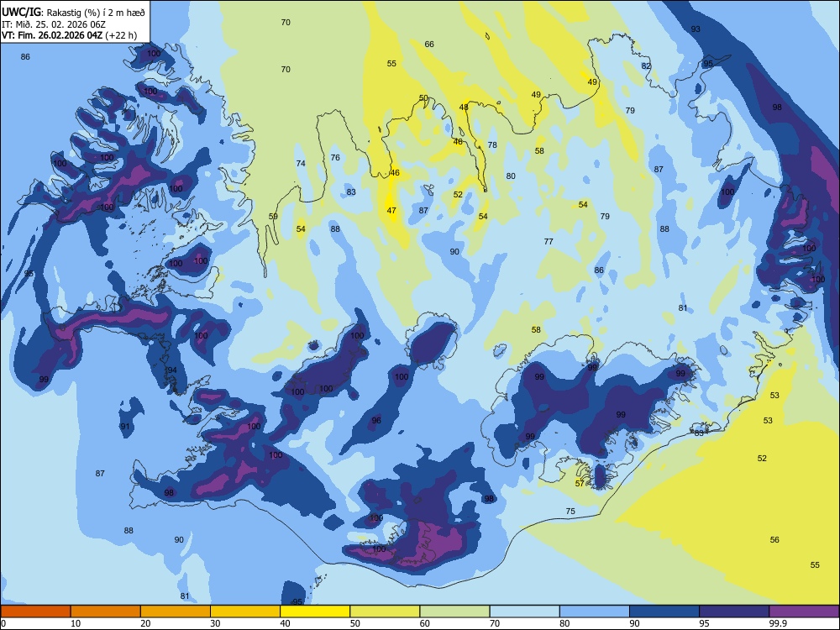
Task: Select the purple above-99.9 legend swatch
Action: pyautogui.click(x=804, y=612)
